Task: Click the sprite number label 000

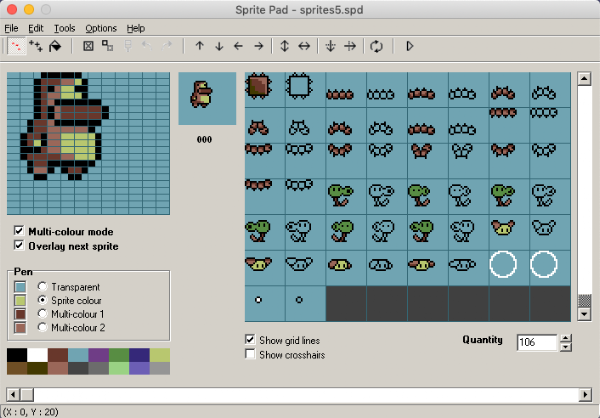Action: 204,140
